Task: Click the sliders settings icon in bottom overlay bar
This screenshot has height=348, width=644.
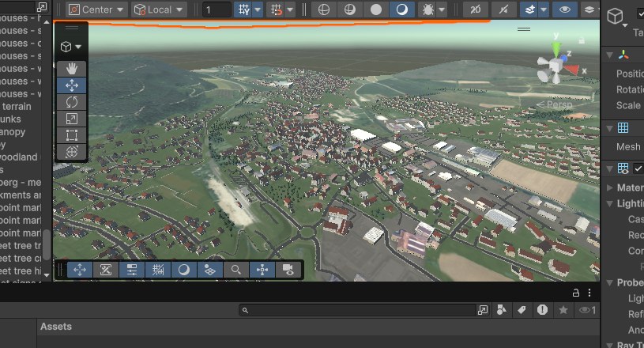Action: tap(131, 270)
